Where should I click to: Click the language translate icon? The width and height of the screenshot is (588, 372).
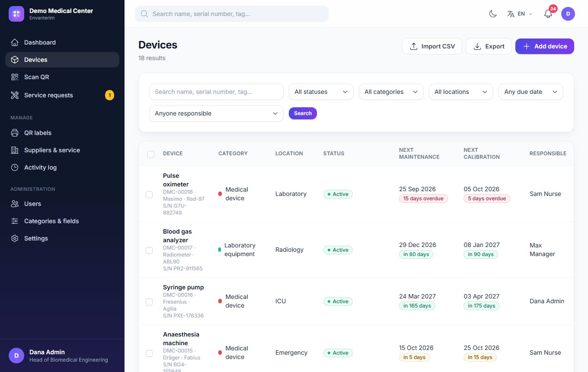511,14
